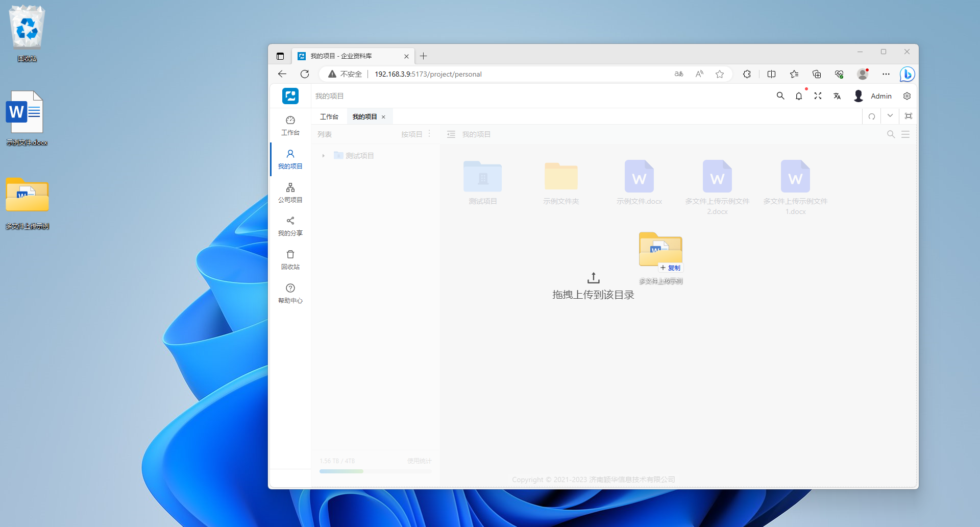Click Admin username
This screenshot has height=527, width=980.
pyautogui.click(x=881, y=96)
